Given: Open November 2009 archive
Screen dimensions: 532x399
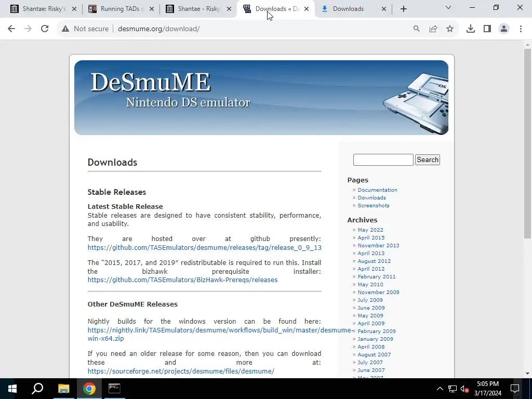Looking at the screenshot, I should coord(378,292).
